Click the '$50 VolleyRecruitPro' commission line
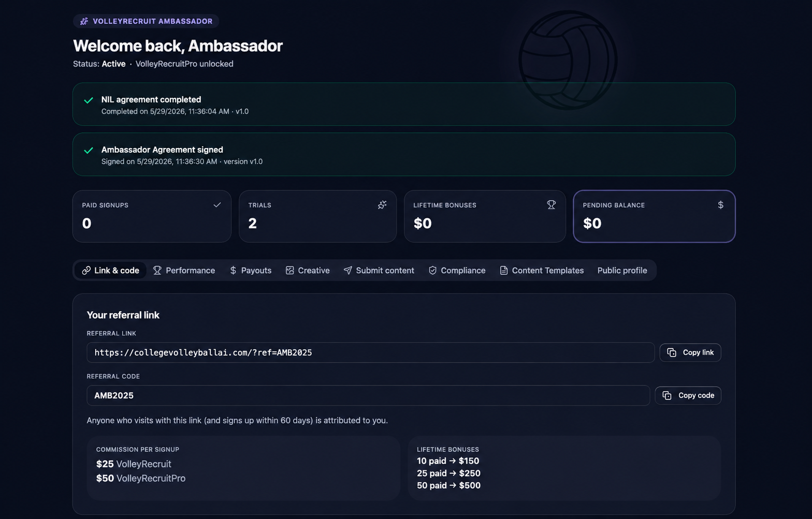 point(141,478)
